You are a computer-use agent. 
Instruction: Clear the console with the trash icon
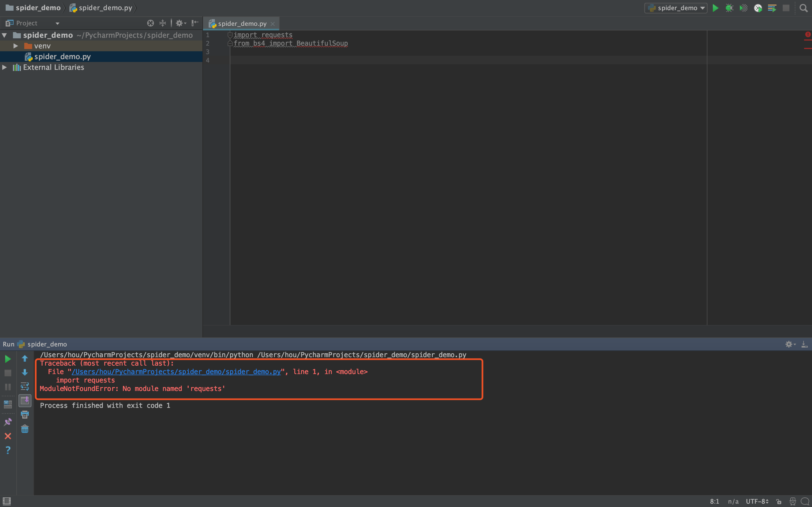pos(25,429)
